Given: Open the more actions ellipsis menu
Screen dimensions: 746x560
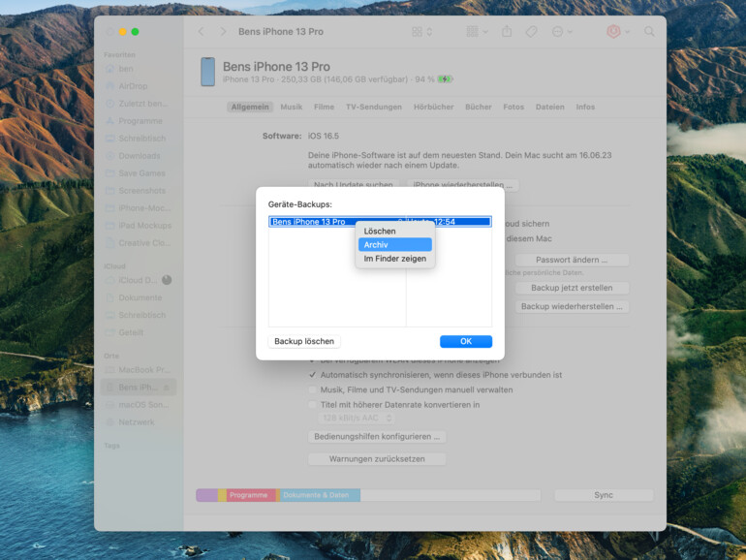Looking at the screenshot, I should 562,31.
